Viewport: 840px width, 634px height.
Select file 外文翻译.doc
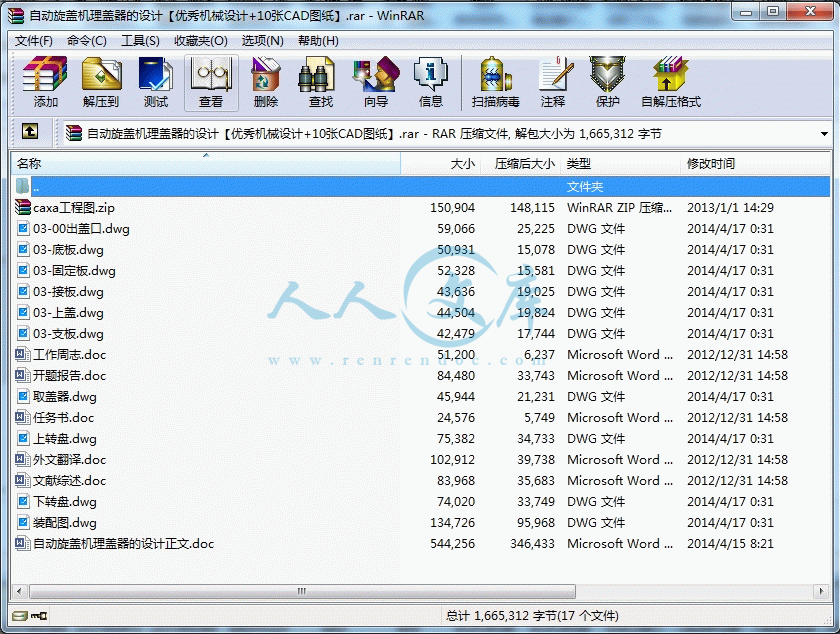tap(70, 459)
